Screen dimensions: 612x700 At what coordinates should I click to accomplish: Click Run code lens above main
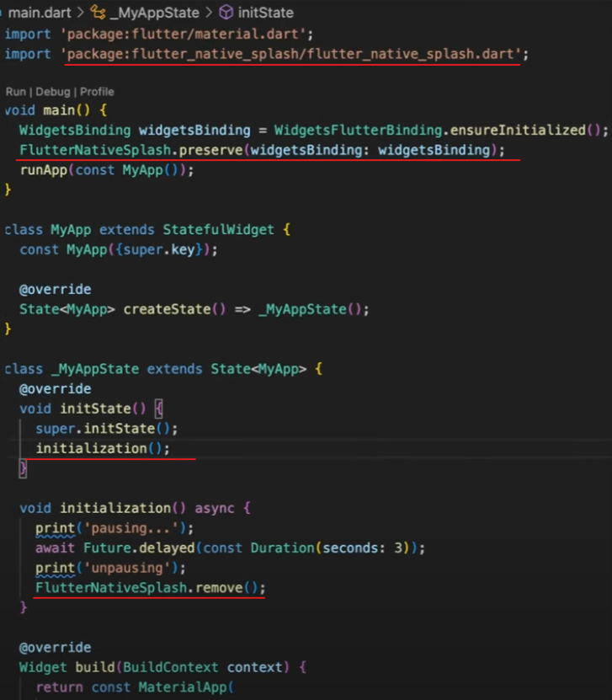[16, 92]
